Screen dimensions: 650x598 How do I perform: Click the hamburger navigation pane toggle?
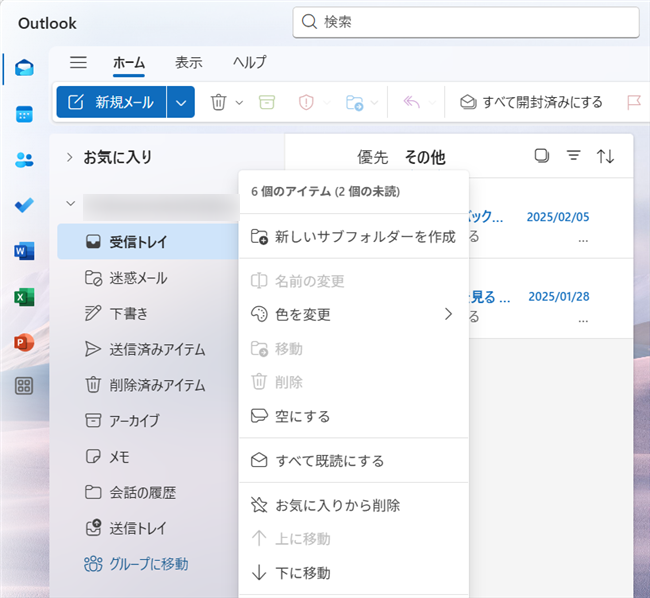(78, 63)
